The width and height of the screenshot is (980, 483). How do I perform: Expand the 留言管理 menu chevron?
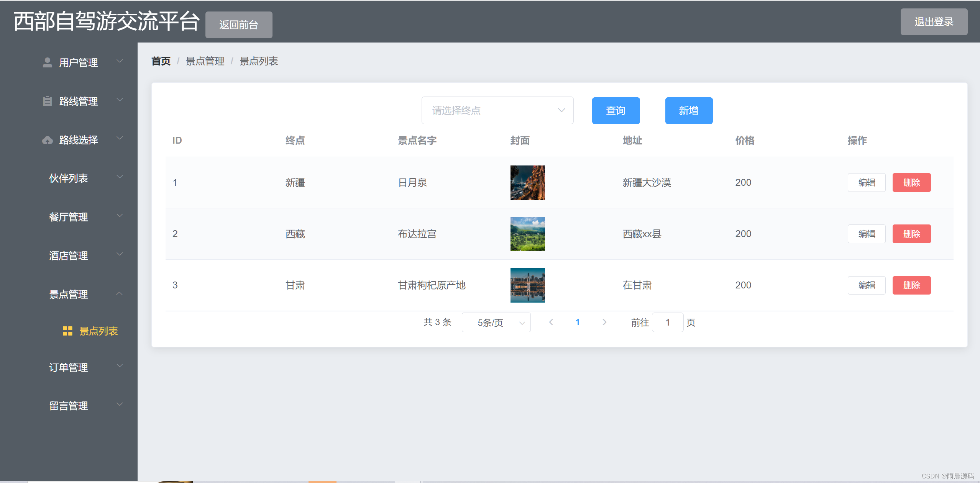pos(120,404)
